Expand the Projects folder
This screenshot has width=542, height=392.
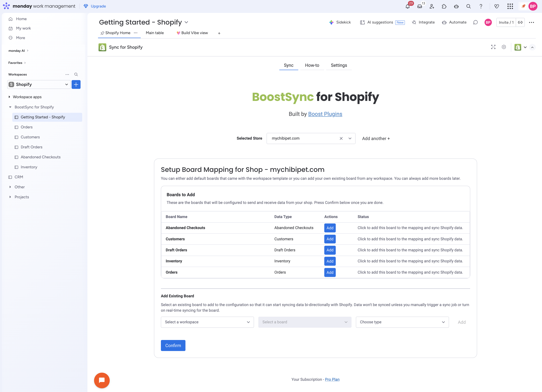[10, 197]
